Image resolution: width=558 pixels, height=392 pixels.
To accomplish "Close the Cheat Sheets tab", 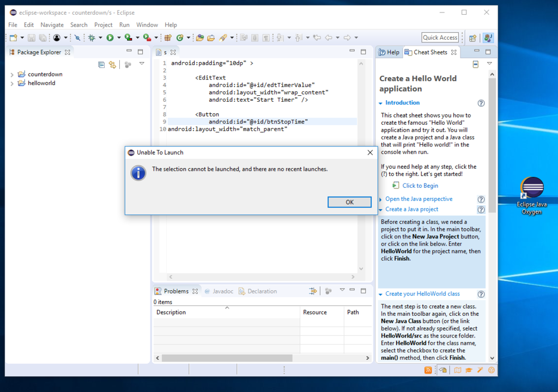I will [x=454, y=52].
